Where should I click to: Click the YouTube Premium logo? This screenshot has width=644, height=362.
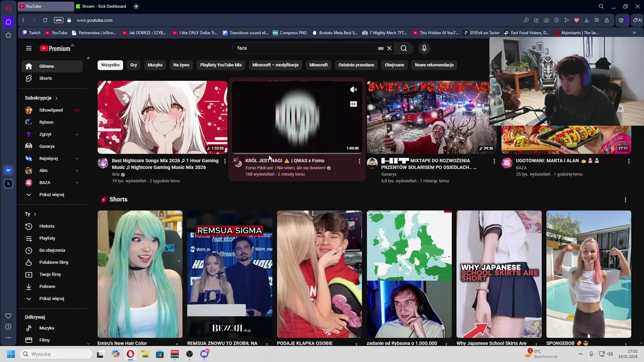pyautogui.click(x=55, y=48)
